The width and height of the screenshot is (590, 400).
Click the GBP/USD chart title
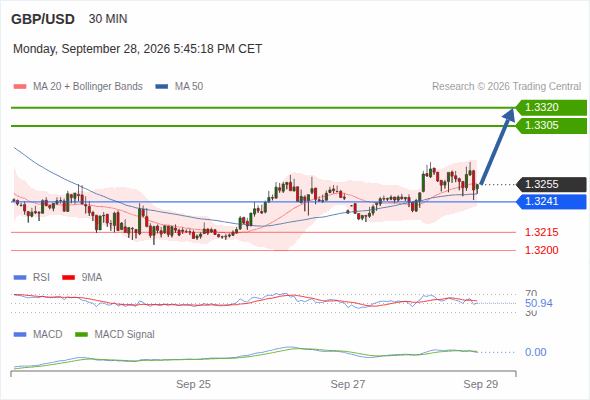click(x=43, y=19)
